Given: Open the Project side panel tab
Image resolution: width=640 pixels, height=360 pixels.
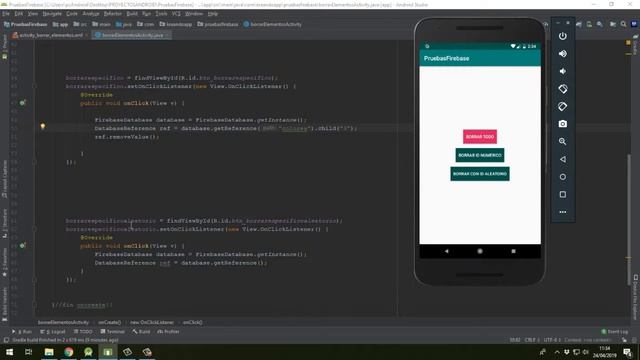Looking at the screenshot, I should click(x=4, y=46).
